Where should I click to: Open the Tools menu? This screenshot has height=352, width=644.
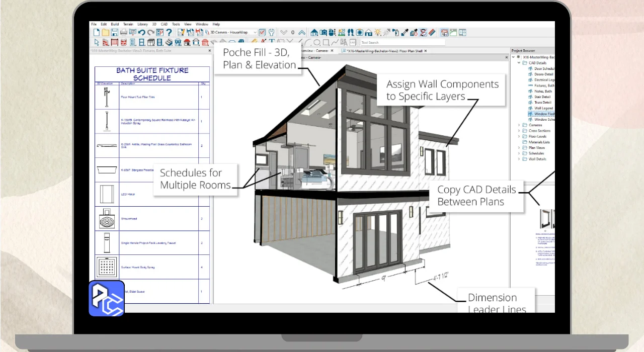pyautogui.click(x=176, y=24)
